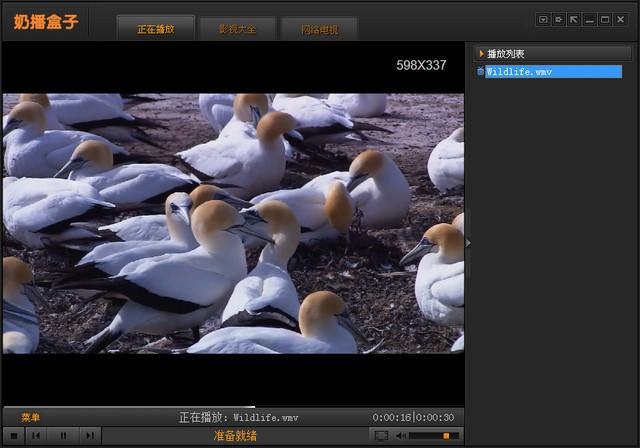Collapse the 播放列表 header
Image resolution: width=640 pixels, height=448 pixels.
tap(505, 53)
